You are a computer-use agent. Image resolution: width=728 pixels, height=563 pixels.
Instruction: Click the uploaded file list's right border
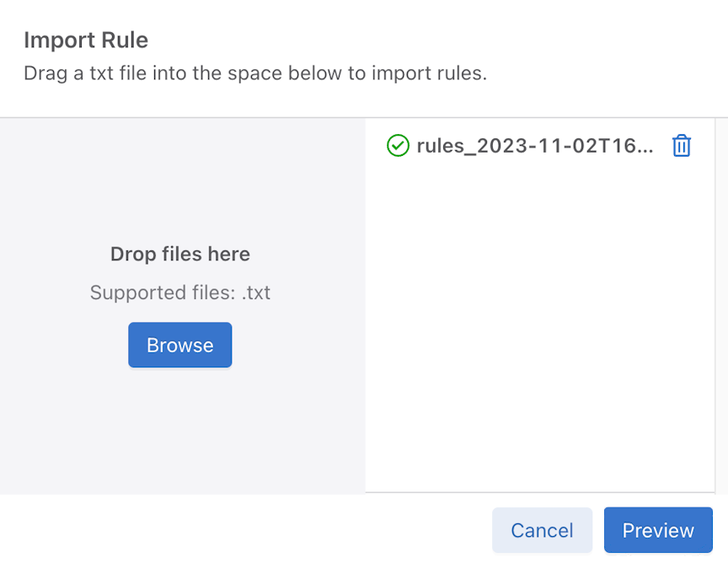coord(715,305)
